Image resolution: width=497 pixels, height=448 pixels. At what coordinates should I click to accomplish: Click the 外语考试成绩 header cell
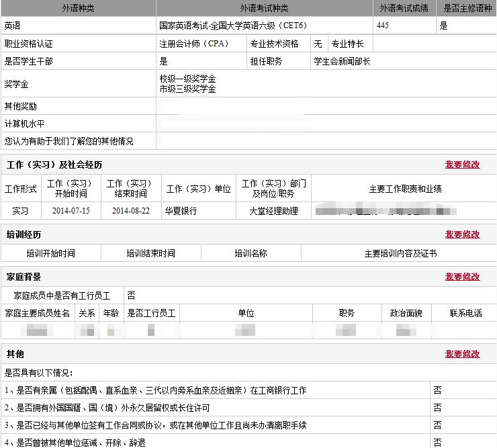pos(404,8)
